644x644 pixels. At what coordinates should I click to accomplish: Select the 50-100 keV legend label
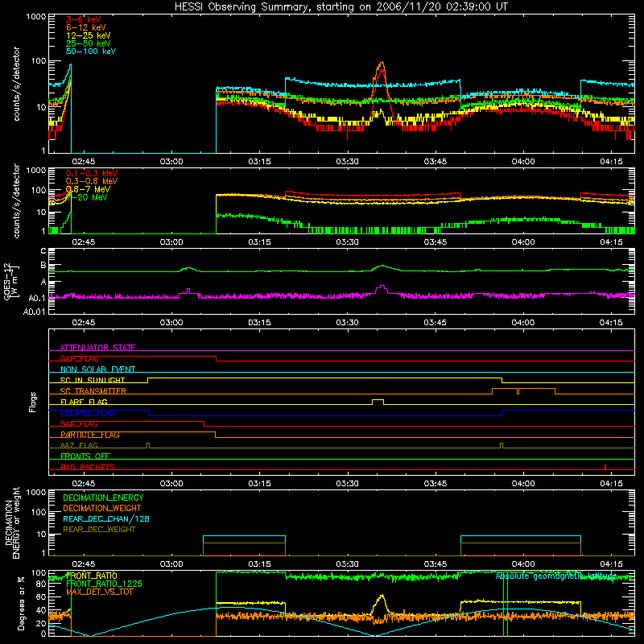(91, 52)
